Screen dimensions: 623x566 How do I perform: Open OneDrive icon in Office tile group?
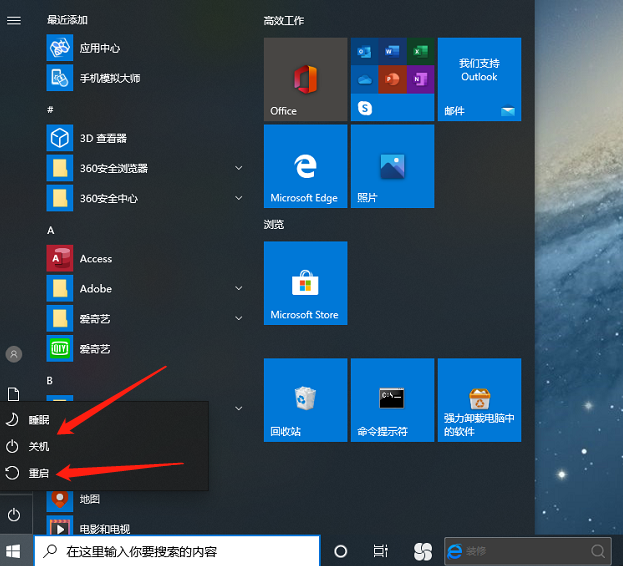click(364, 80)
